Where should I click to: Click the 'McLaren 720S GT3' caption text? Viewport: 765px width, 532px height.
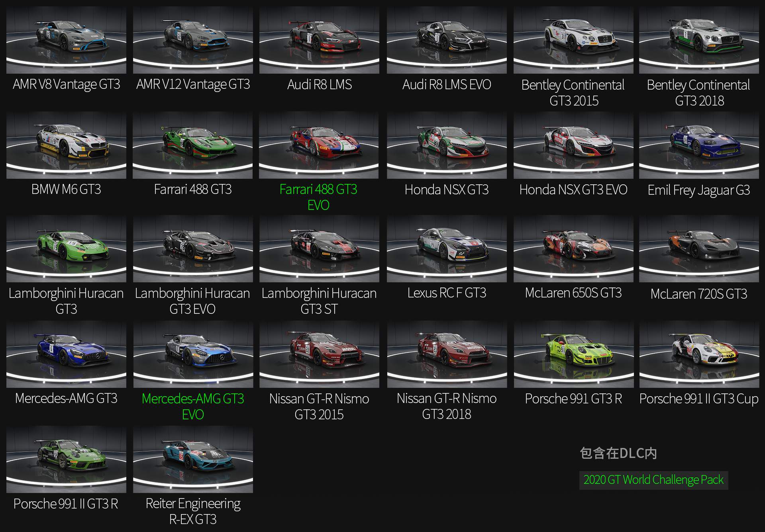[x=699, y=294]
